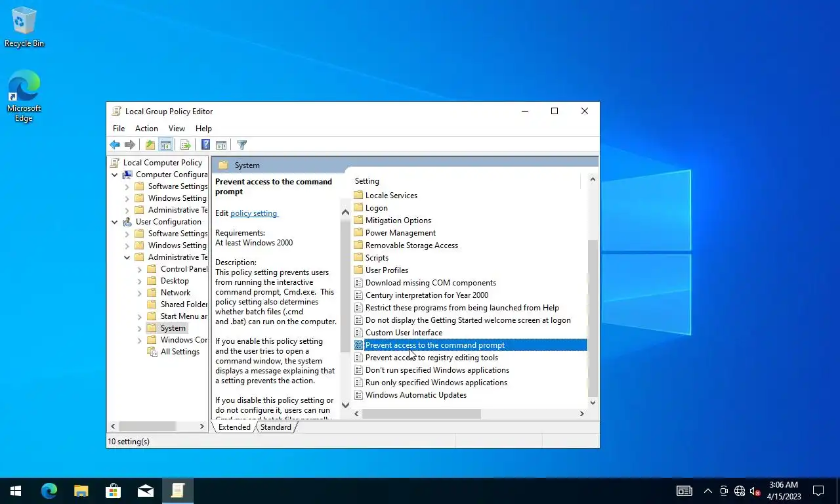Click the console tree scroll-right arrow
Image resolution: width=840 pixels, height=504 pixels.
pos(201,427)
